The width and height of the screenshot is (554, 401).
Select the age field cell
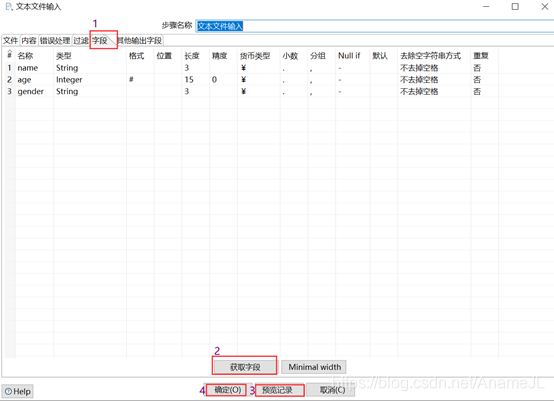coord(24,80)
